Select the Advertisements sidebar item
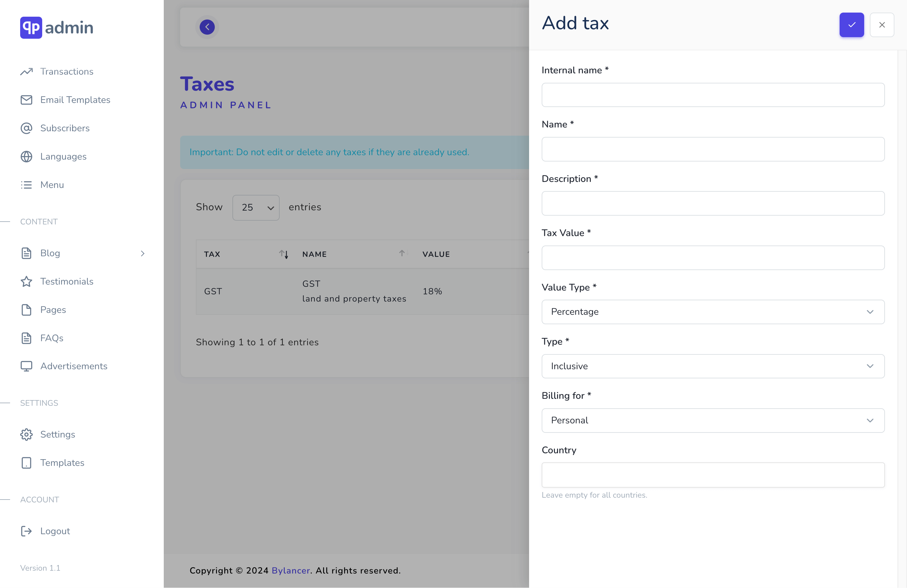 [x=74, y=366]
